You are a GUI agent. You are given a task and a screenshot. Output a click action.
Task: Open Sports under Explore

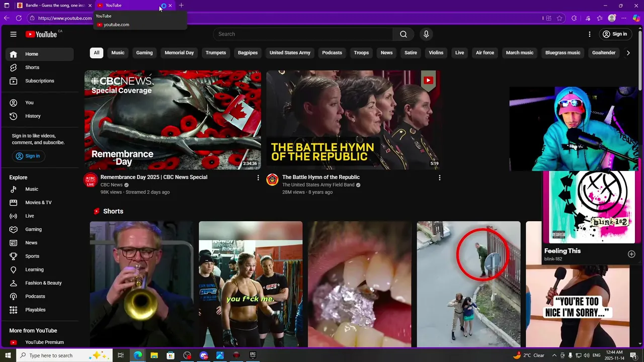[39, 256]
